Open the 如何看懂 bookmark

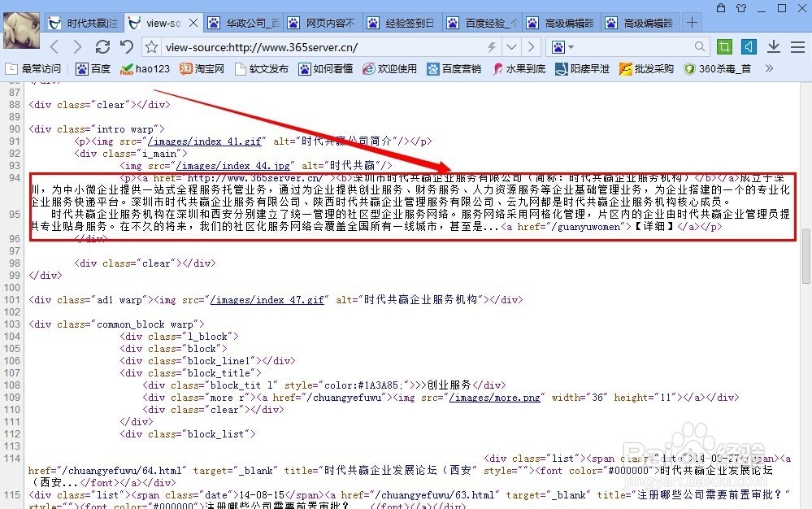[326, 68]
